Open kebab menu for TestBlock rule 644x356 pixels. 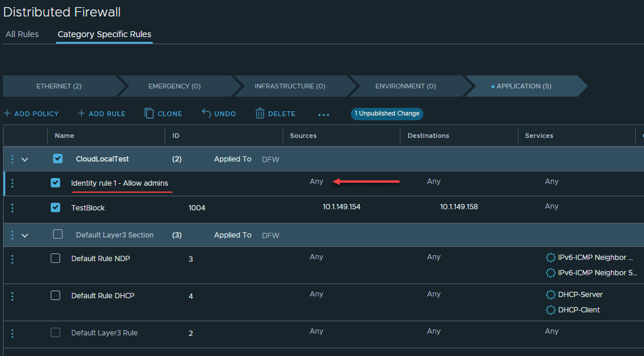coord(12,207)
